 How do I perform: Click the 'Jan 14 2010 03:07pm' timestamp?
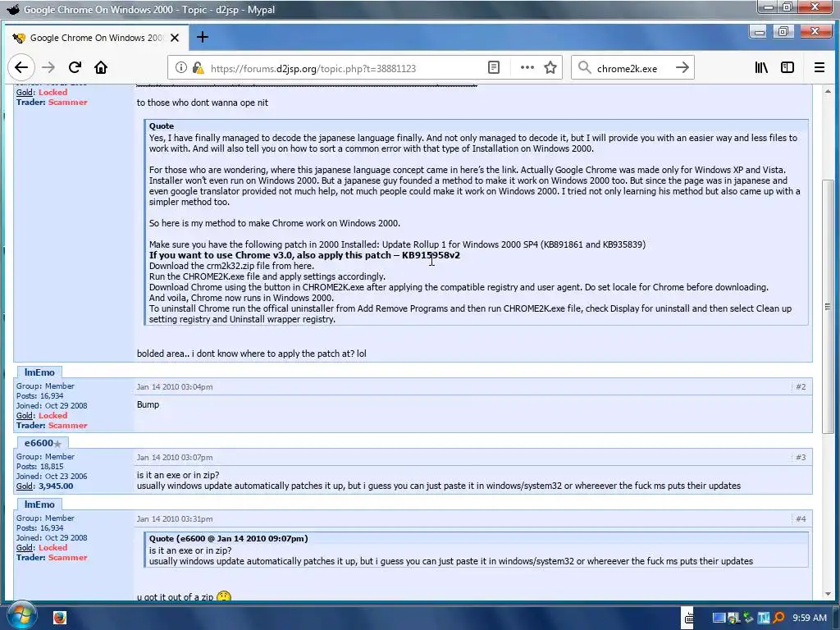tap(175, 458)
